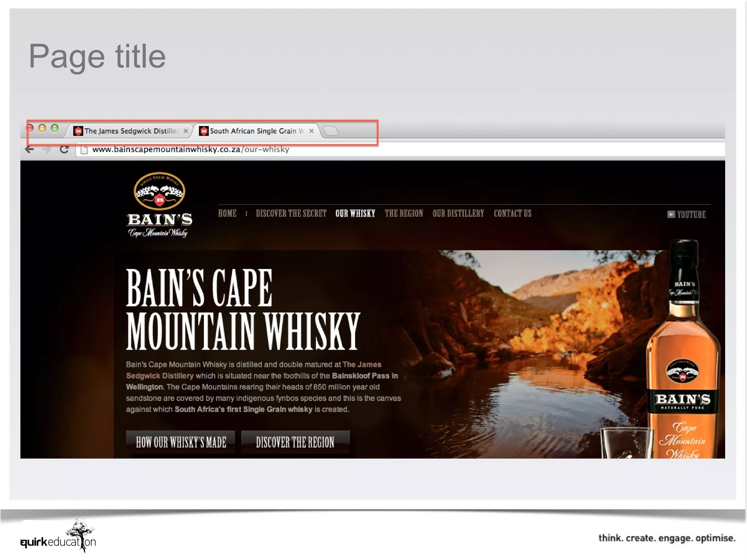The height and width of the screenshot is (560, 747).
Task: Click How Our Whisky's Made button
Action: (181, 442)
